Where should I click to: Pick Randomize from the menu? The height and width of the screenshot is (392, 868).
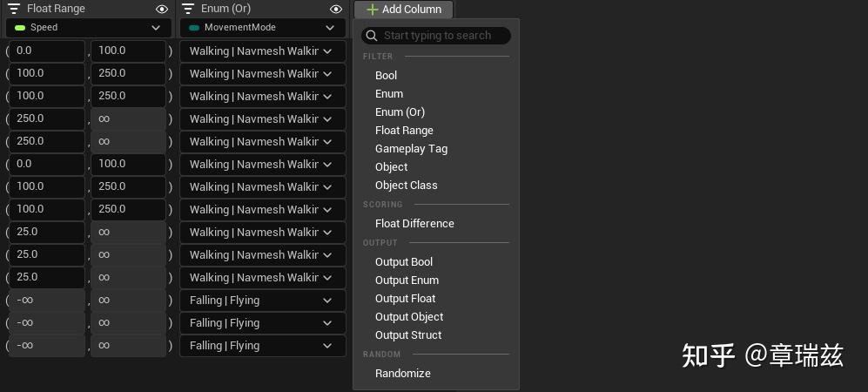403,374
